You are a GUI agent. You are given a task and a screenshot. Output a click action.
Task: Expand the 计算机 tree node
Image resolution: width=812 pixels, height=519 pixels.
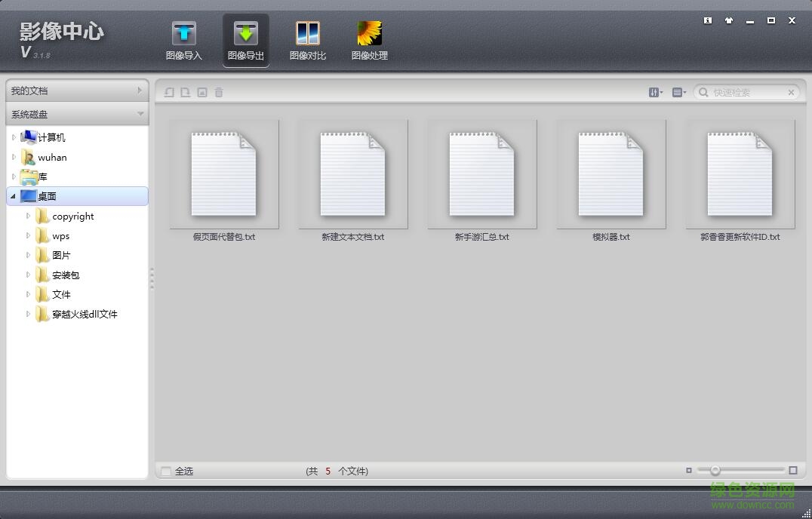click(x=14, y=137)
